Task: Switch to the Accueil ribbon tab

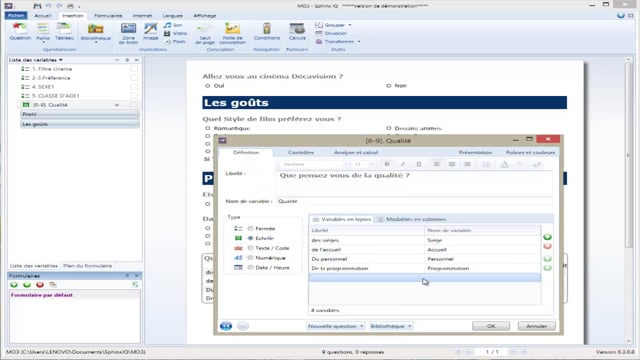Action: (43, 16)
